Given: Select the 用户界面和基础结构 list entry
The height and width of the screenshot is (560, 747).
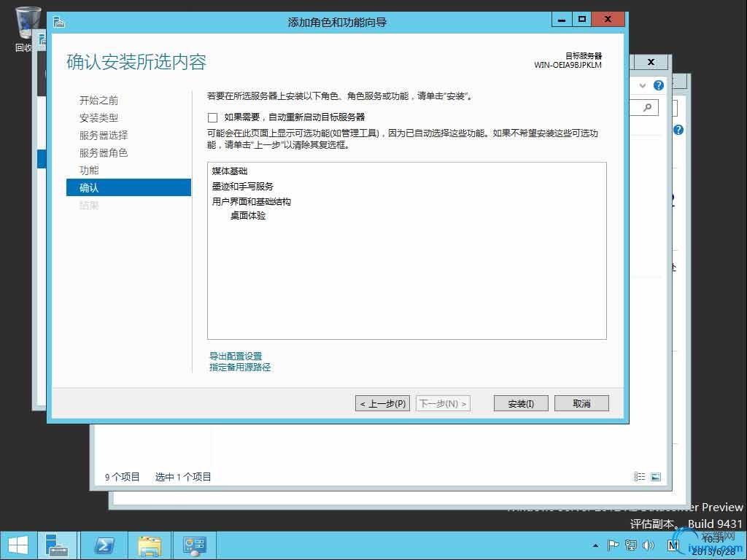Looking at the screenshot, I should click(x=251, y=201).
